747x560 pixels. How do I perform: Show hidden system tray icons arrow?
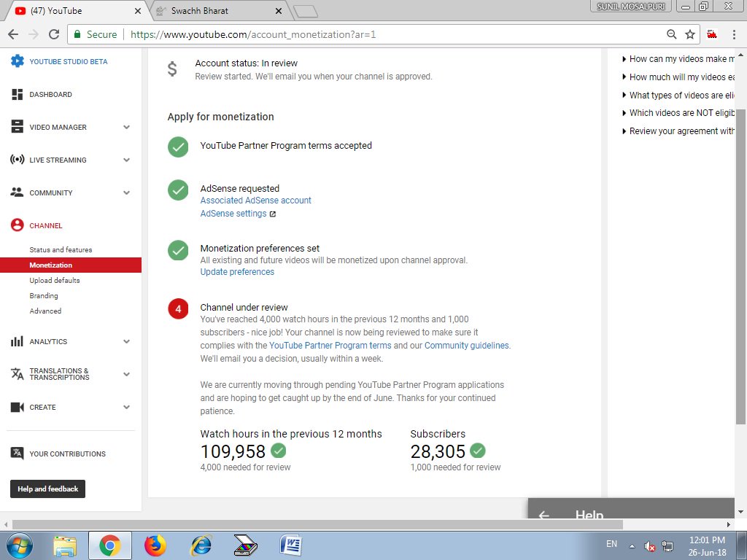[632, 546]
